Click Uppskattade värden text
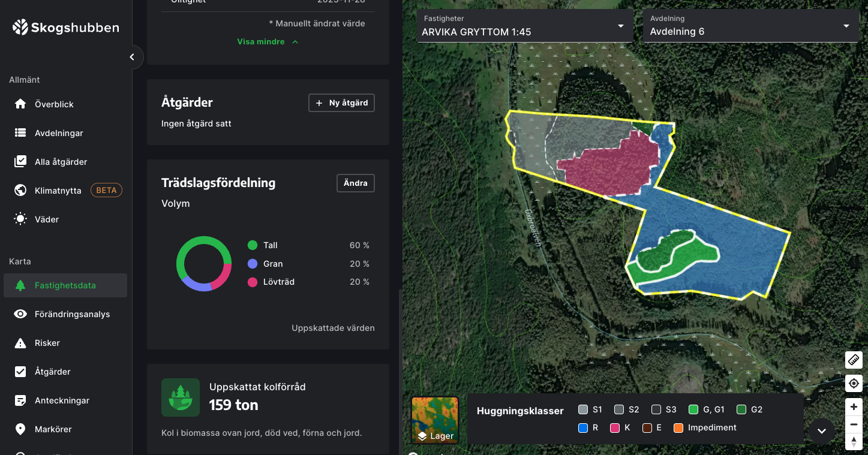The width and height of the screenshot is (868, 455). click(333, 328)
